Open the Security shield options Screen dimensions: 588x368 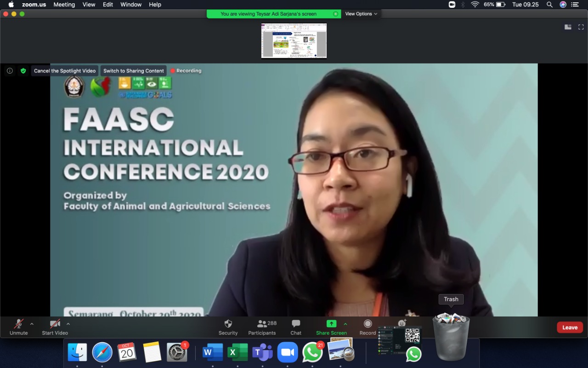[x=228, y=324]
